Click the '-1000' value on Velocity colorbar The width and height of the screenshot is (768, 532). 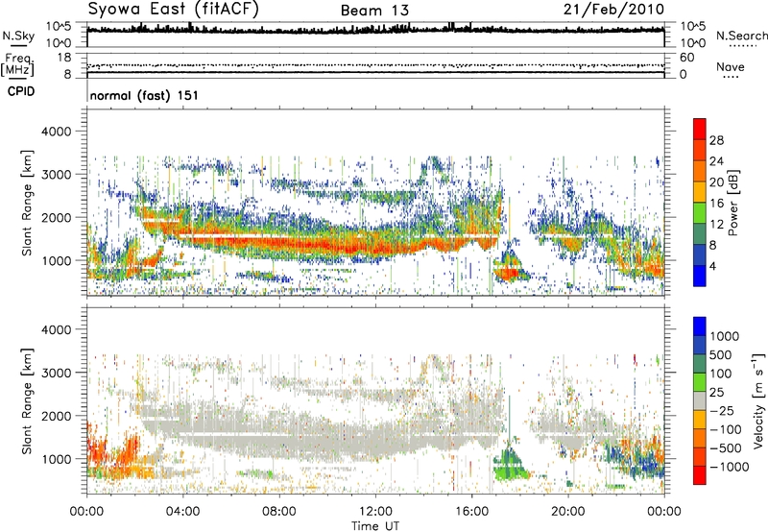730,467
